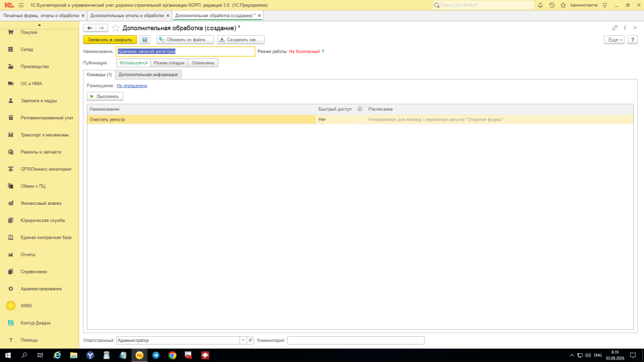Click the search field Ctrl+Shift+F

click(x=484, y=5)
